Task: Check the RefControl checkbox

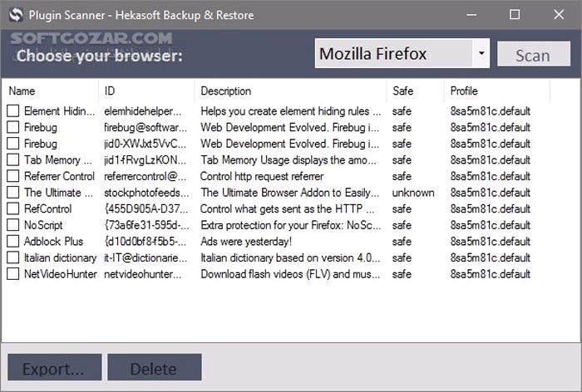Action: pos(13,208)
